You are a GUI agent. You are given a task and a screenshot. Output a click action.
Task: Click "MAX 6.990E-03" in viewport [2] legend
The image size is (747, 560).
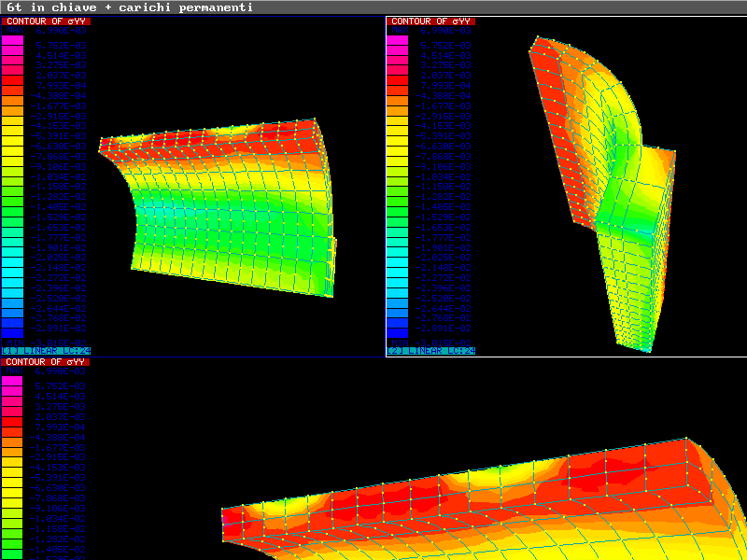click(430, 31)
